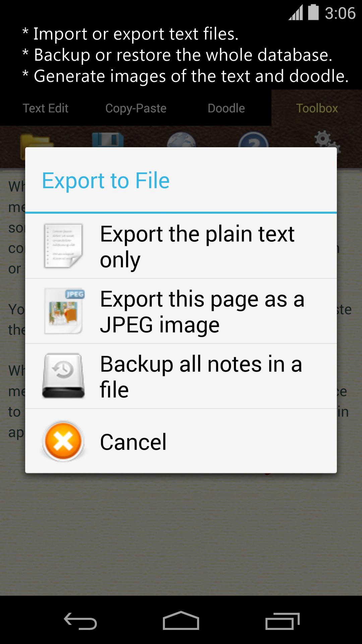362x644 pixels.
Task: Select Export the plain text only
Action: (181, 246)
